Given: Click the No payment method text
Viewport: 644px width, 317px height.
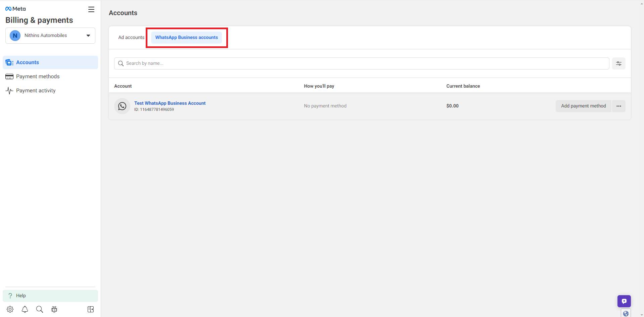Looking at the screenshot, I should coord(325,106).
